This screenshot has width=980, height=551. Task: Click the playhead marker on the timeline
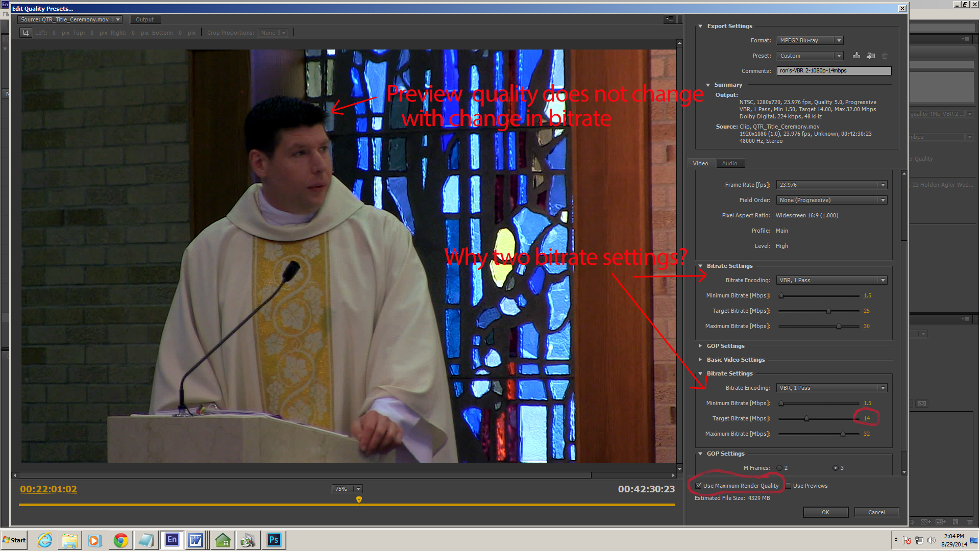pos(359,499)
